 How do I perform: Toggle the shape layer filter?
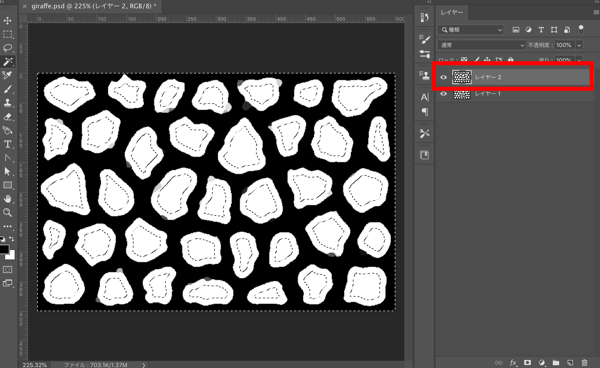point(554,30)
